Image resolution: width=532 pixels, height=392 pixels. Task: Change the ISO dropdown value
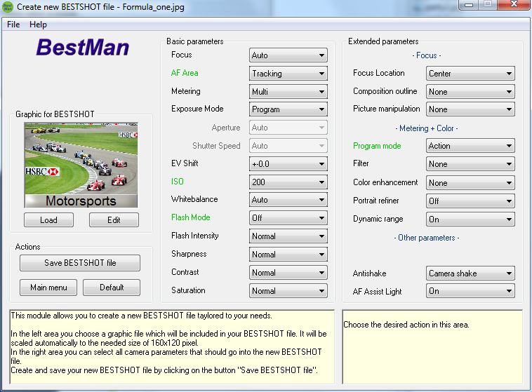click(x=288, y=182)
